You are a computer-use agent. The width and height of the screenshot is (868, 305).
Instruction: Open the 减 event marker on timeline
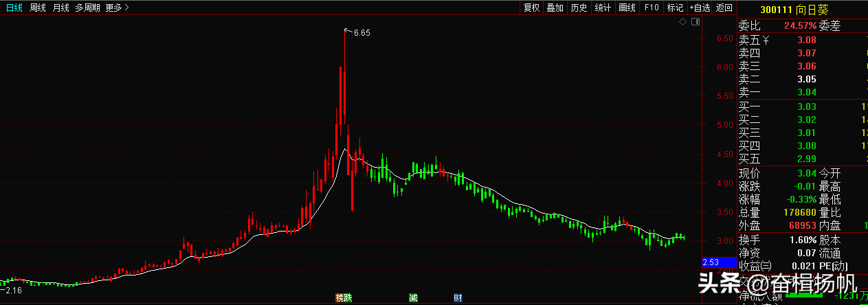point(413,298)
